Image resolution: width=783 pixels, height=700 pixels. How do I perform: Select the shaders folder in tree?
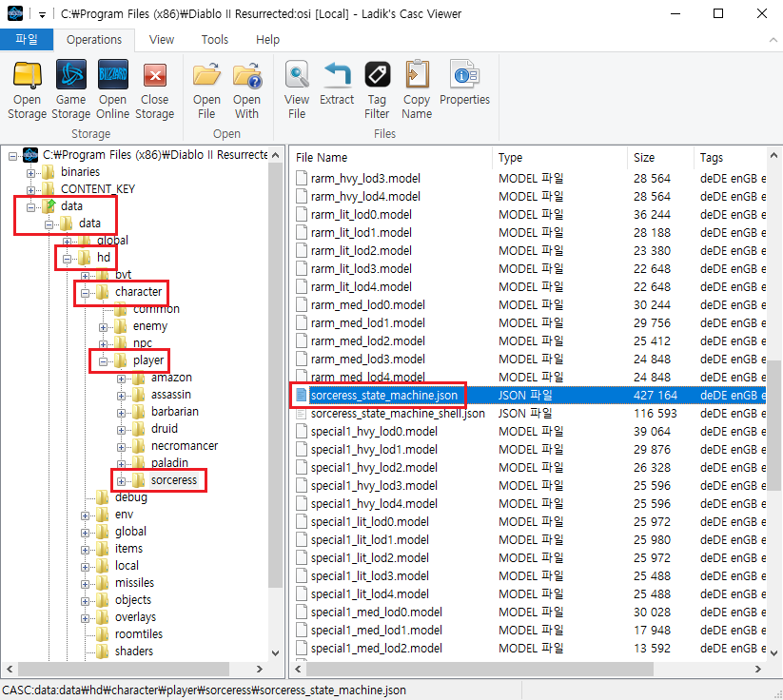[x=134, y=651]
